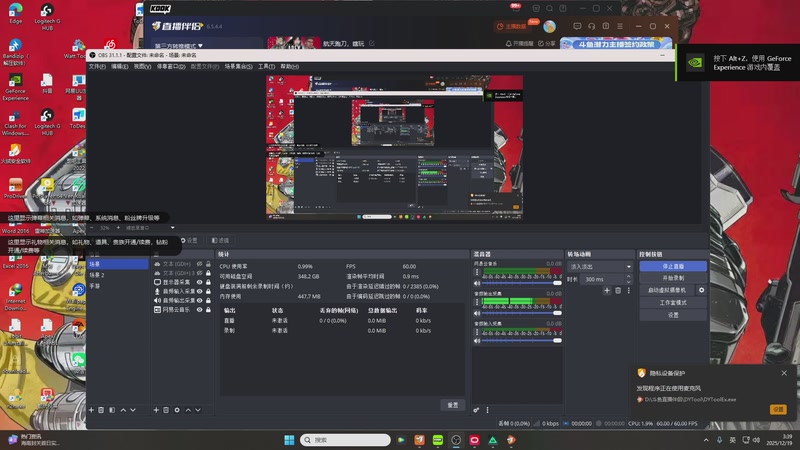Open the 视图(V) menu in OBS
This screenshot has height=450, width=800.
(142, 66)
